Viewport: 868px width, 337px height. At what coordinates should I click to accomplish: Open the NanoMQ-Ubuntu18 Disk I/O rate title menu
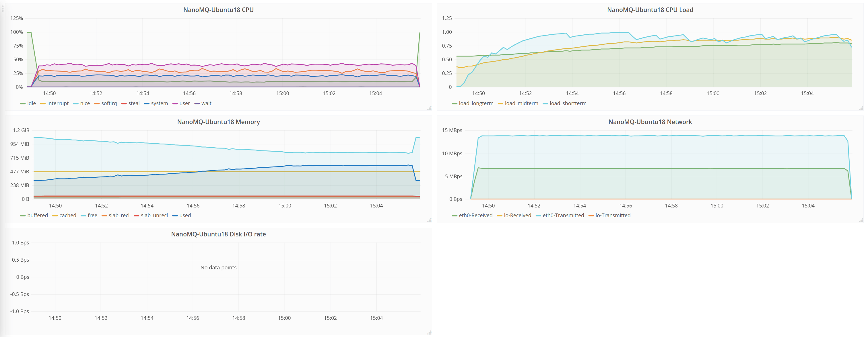tap(218, 234)
